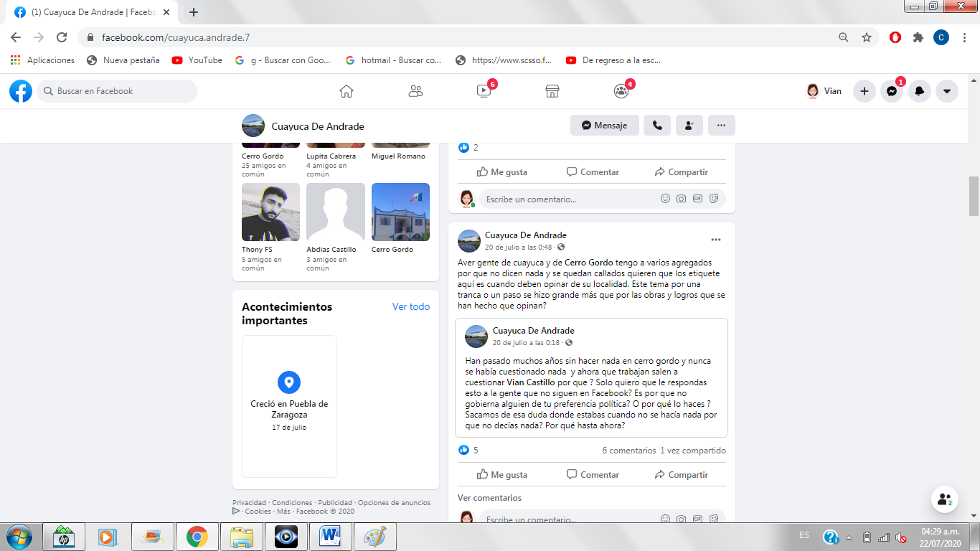Open the Opciones de anuncios footer link
The image size is (980, 551).
coord(394,503)
